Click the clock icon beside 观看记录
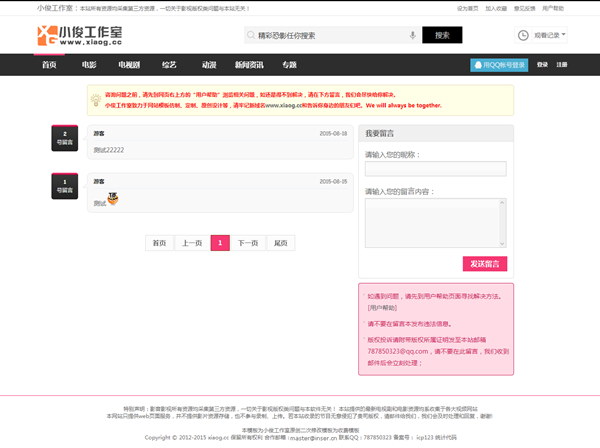This screenshot has width=600, height=448. 523,35
